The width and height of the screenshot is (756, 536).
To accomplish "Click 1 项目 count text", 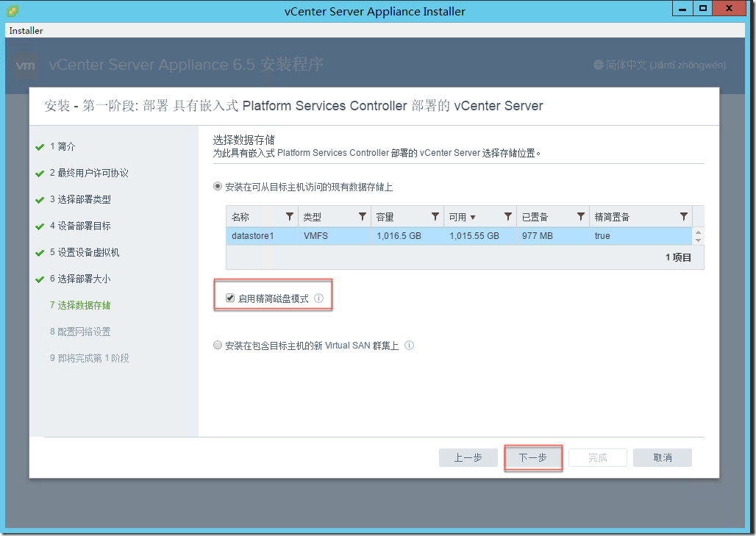I will [678, 257].
